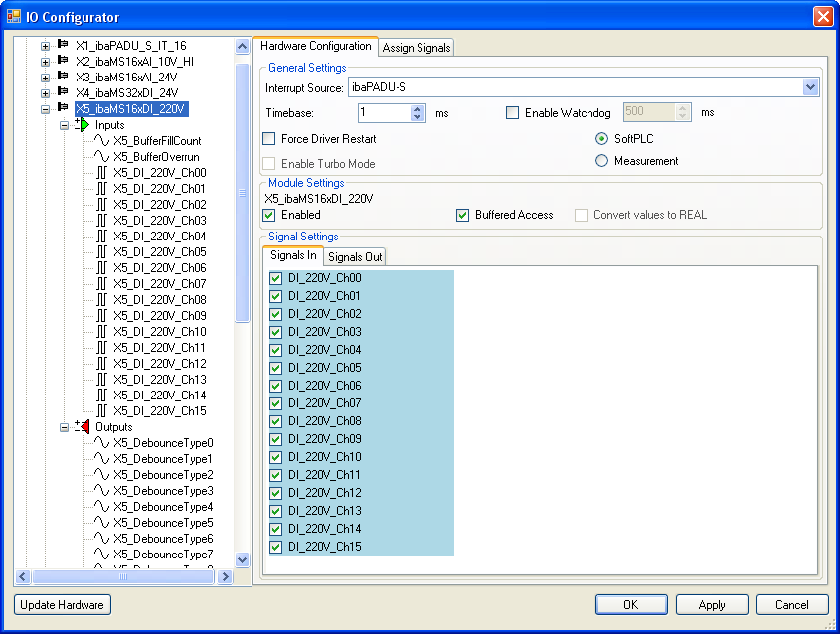Open the Interrupt Source dropdown

tap(810, 87)
